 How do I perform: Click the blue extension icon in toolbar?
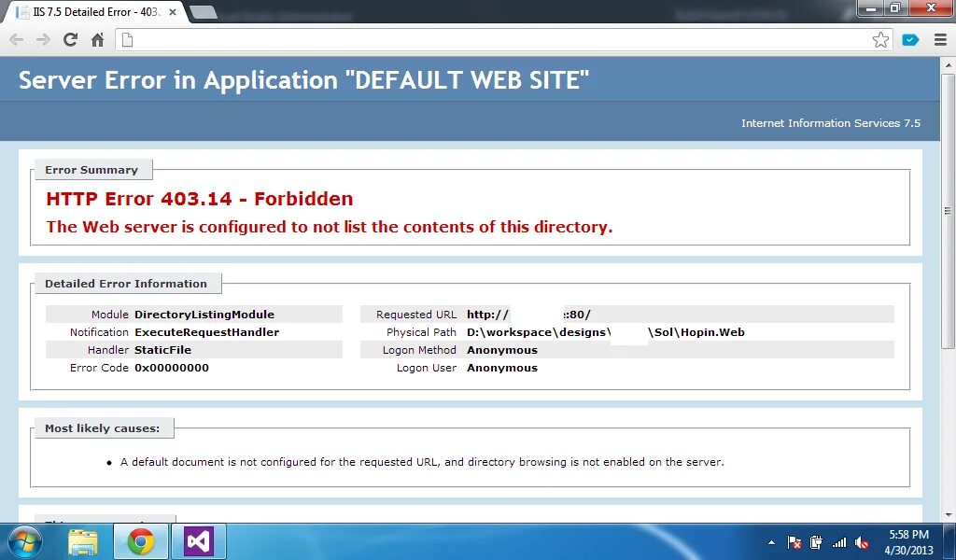910,40
